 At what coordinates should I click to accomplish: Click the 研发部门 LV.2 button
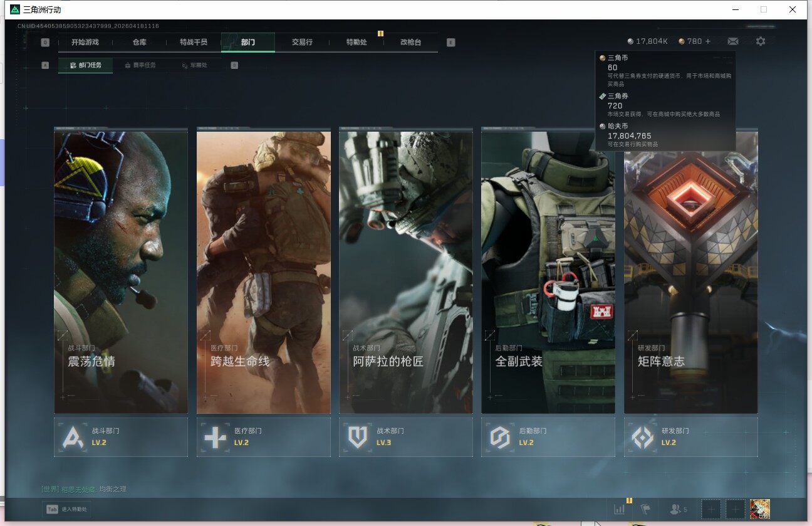point(691,437)
